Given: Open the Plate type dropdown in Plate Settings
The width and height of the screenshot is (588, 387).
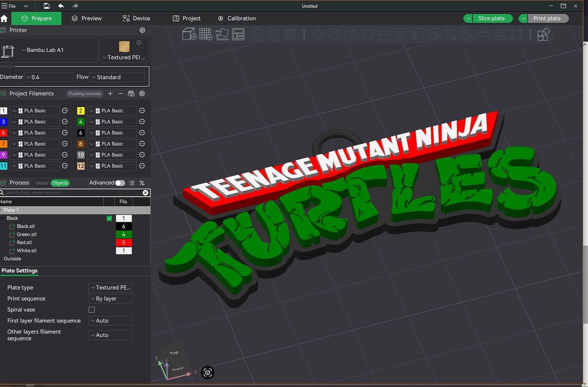Looking at the screenshot, I should [110, 288].
